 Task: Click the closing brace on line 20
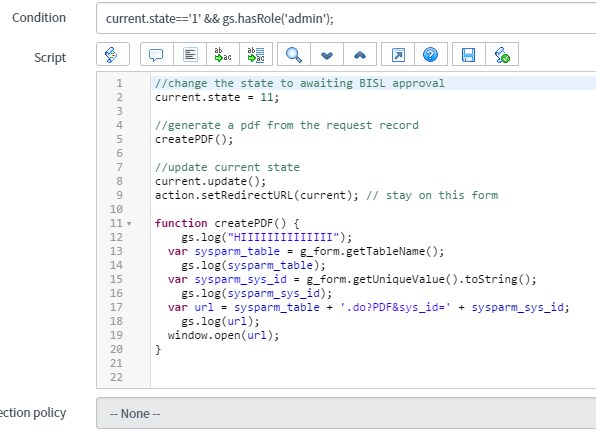point(158,349)
